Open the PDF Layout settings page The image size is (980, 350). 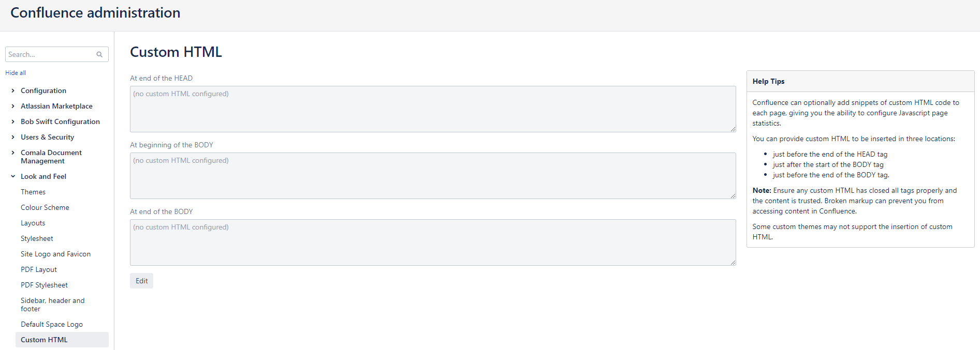[39, 269]
